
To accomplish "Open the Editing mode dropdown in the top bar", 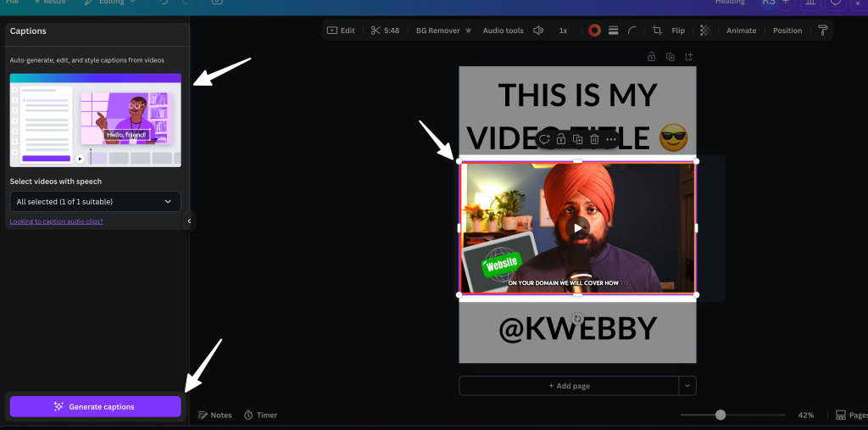I will [109, 3].
